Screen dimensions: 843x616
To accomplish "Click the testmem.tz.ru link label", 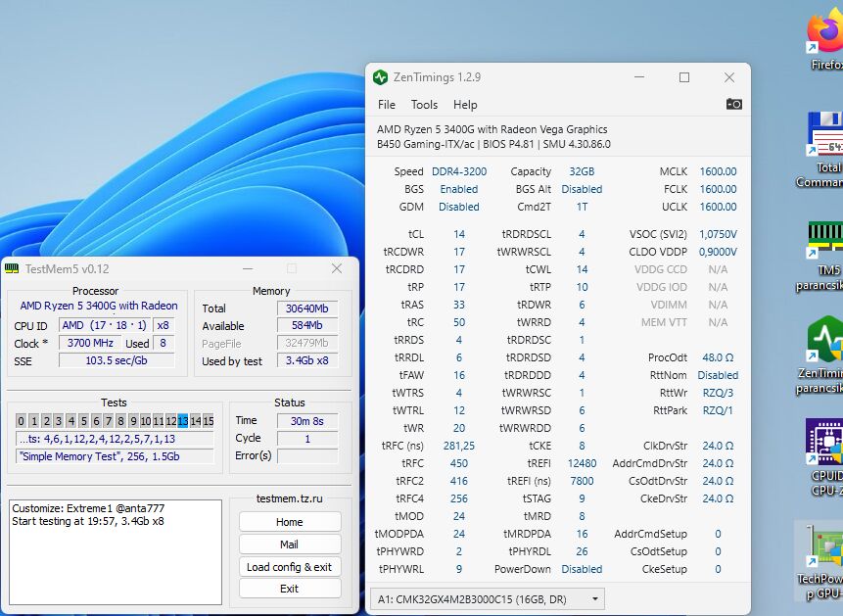I will click(x=289, y=498).
